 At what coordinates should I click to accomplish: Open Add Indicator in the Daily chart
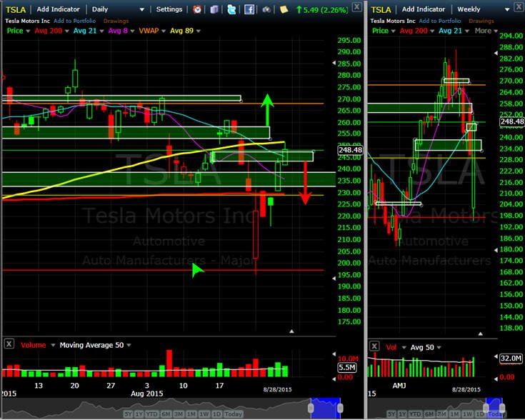pos(59,9)
